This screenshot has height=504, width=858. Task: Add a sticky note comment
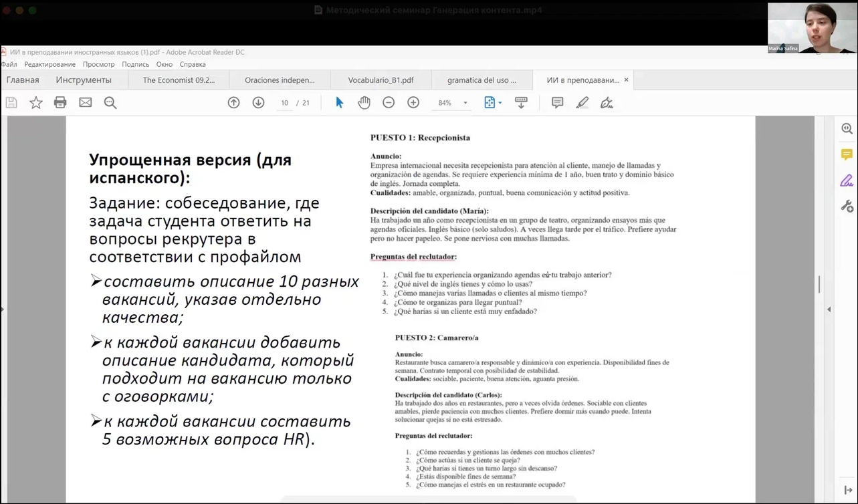point(557,102)
